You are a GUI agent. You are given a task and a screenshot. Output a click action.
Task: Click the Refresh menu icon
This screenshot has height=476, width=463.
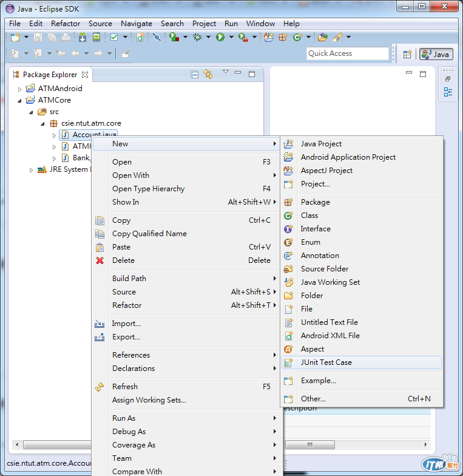click(100, 387)
